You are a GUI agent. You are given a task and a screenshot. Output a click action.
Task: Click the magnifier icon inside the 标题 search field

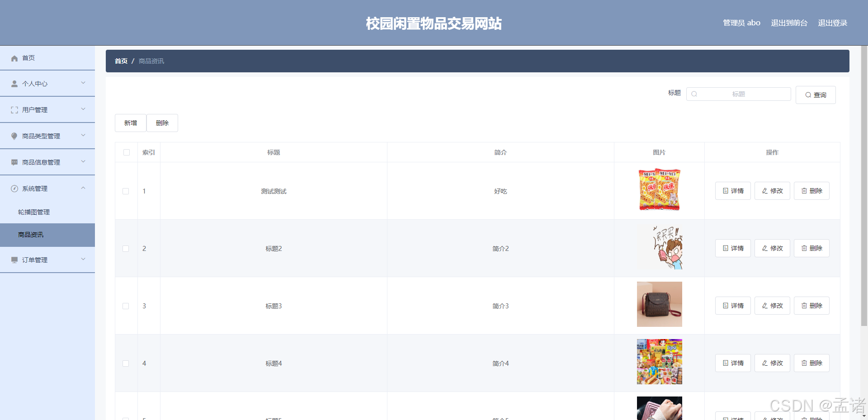(694, 94)
